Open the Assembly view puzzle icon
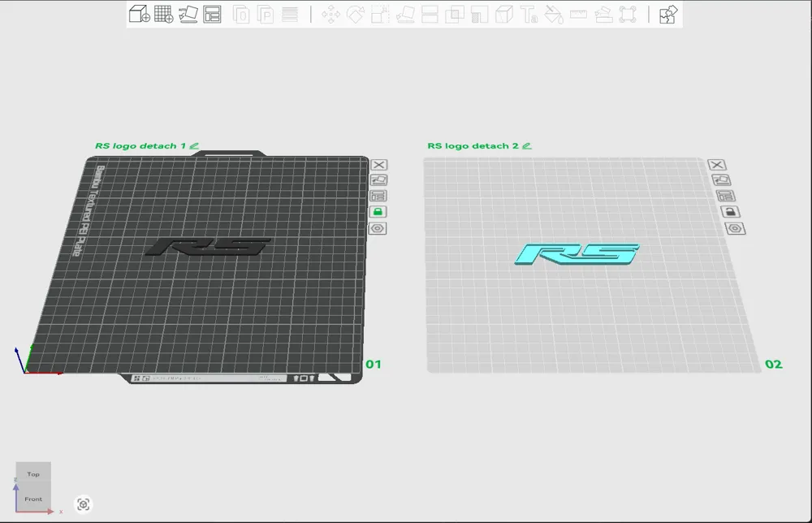 point(668,15)
